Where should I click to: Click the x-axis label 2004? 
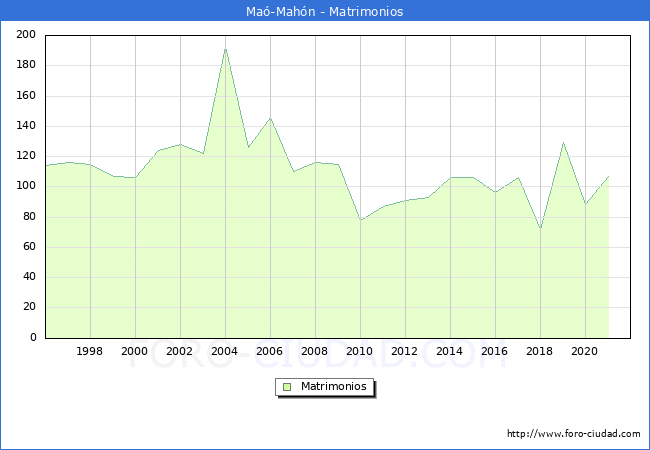click(x=224, y=351)
